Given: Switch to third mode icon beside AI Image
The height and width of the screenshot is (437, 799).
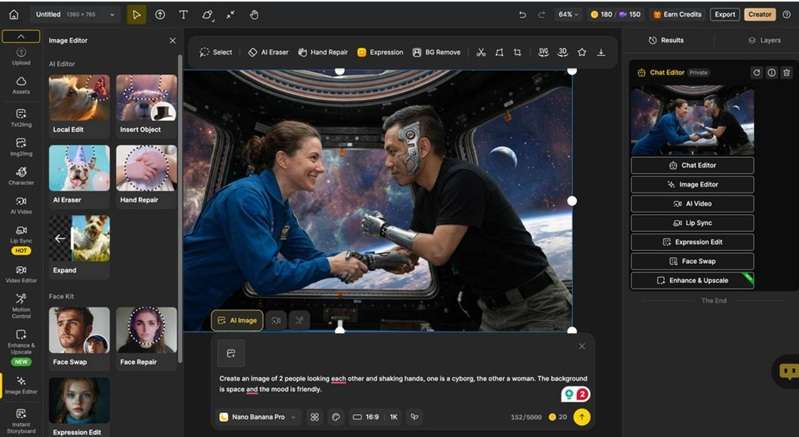Looking at the screenshot, I should (x=300, y=320).
